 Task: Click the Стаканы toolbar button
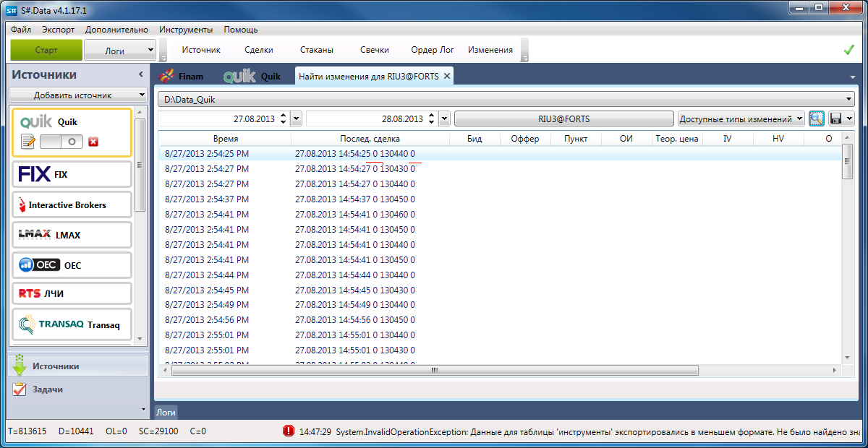click(317, 50)
